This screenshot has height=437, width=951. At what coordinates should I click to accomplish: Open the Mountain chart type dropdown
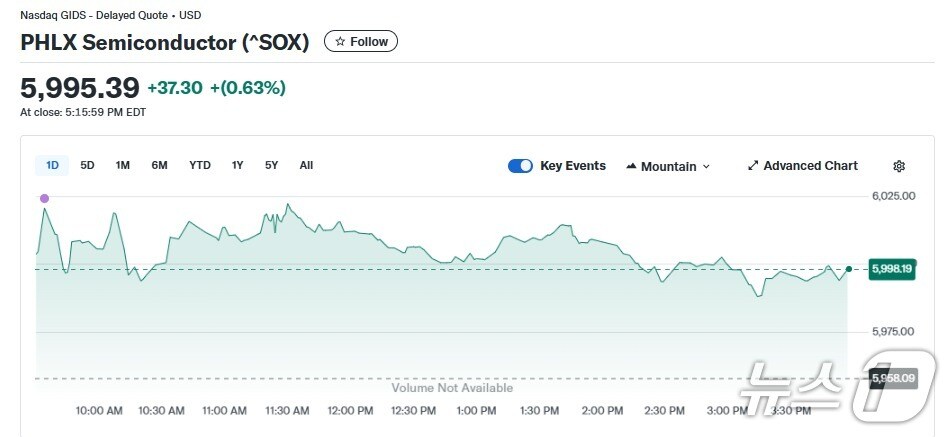[x=668, y=166]
